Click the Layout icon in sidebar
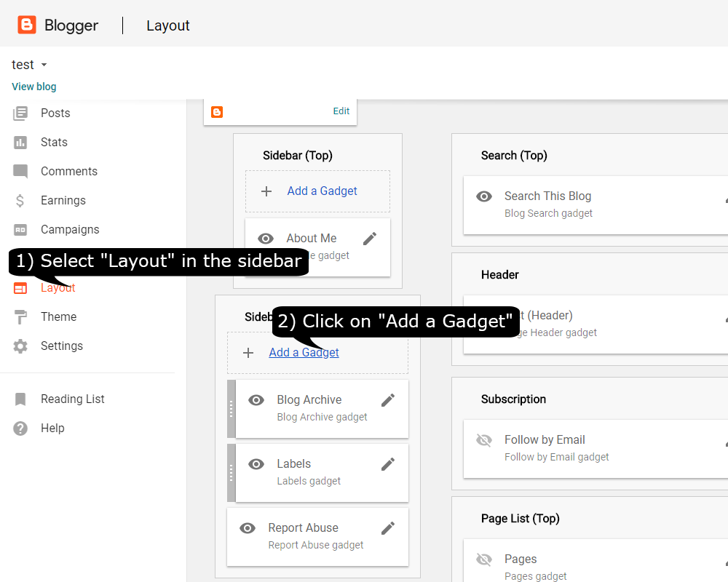This screenshot has height=582, width=728. (x=20, y=288)
